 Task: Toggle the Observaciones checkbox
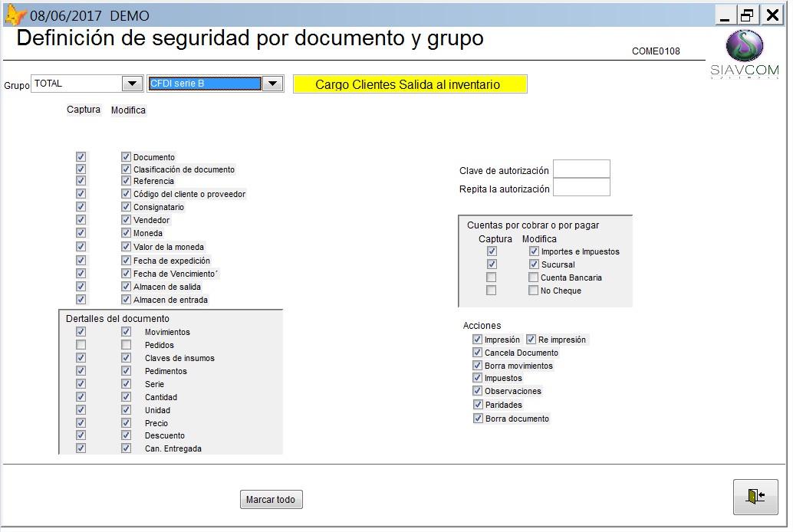pyautogui.click(x=478, y=390)
